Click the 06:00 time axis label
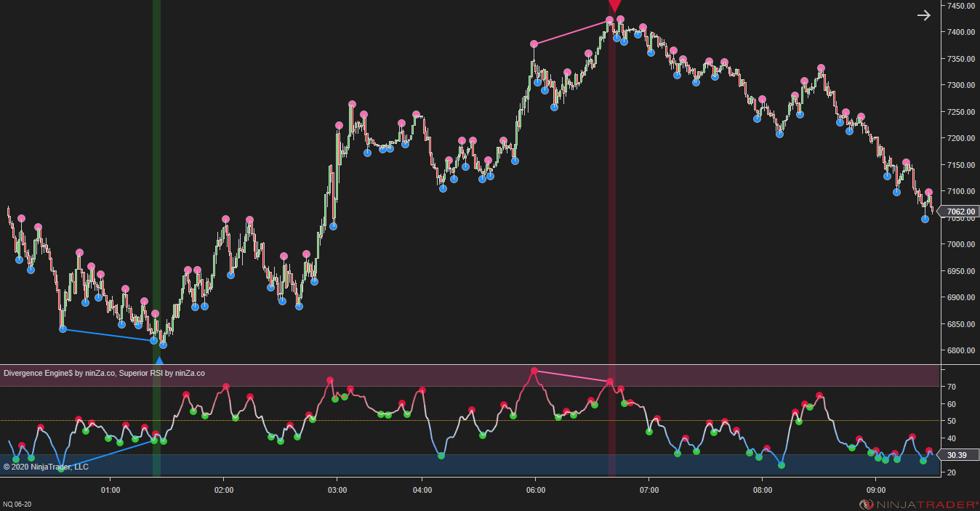Screen dimensions: 980x511 click(536, 490)
